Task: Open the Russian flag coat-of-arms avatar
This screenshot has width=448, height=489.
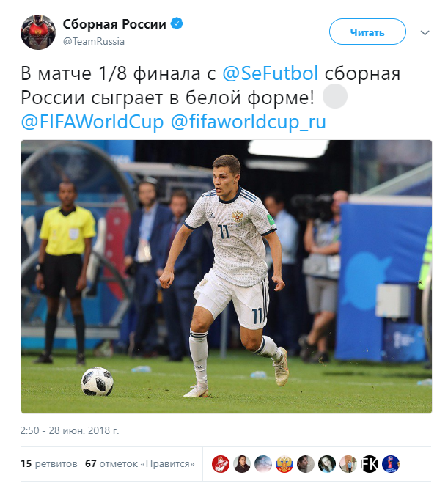Action: pos(284,464)
